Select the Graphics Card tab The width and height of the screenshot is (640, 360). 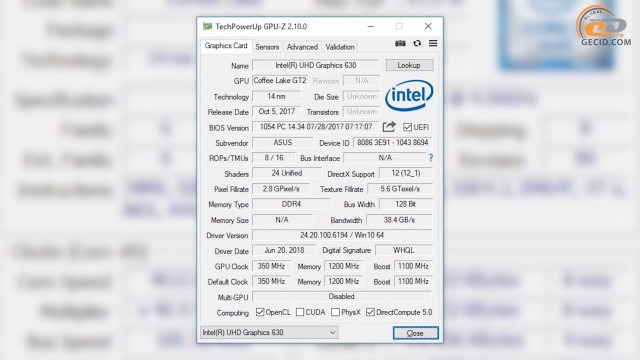tap(226, 46)
